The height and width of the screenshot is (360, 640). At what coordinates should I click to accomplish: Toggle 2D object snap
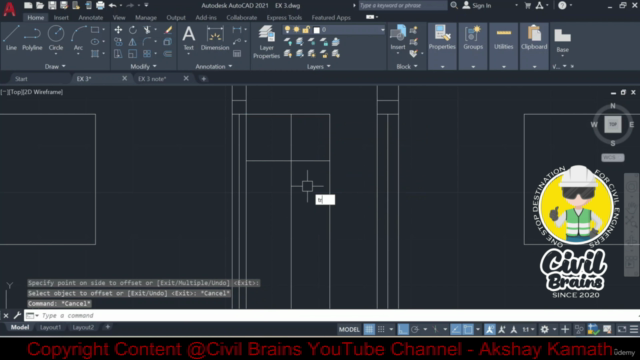468,329
